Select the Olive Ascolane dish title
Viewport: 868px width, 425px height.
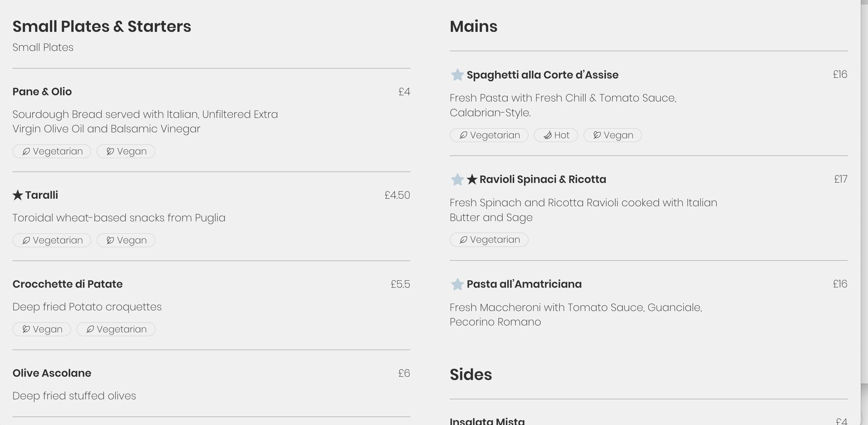(52, 373)
